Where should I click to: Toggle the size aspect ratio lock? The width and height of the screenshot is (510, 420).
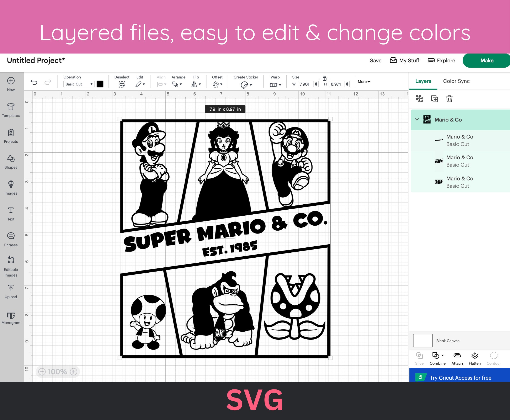(325, 78)
